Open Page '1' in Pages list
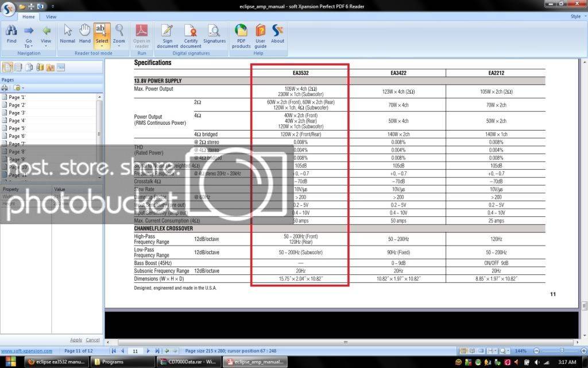588x368 pixels. click(x=17, y=97)
